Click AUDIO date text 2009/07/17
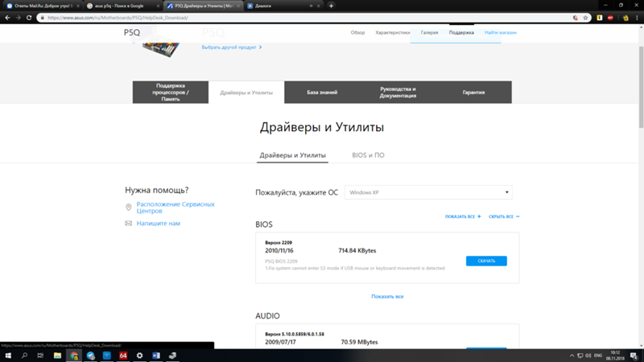The width and height of the screenshot is (644, 362). pyautogui.click(x=280, y=342)
